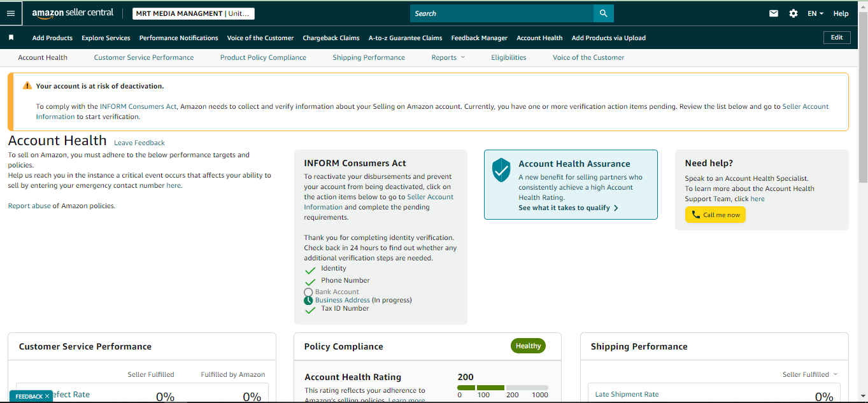Open the Voice of the Customer tab

(588, 57)
